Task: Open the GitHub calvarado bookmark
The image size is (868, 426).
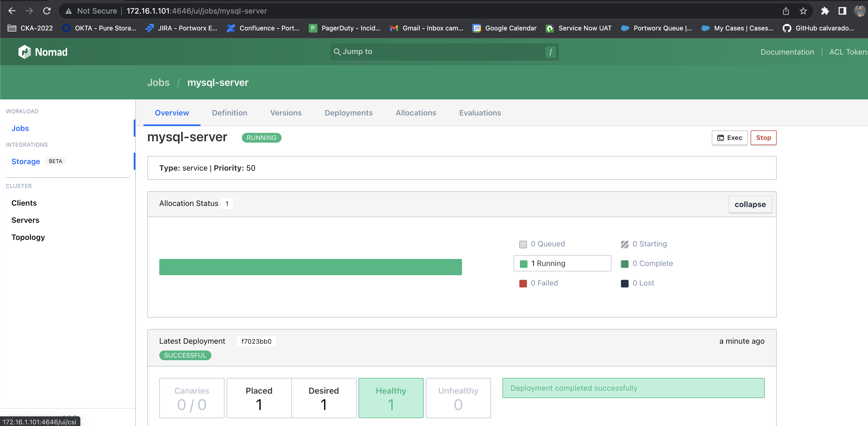Action: tap(819, 28)
